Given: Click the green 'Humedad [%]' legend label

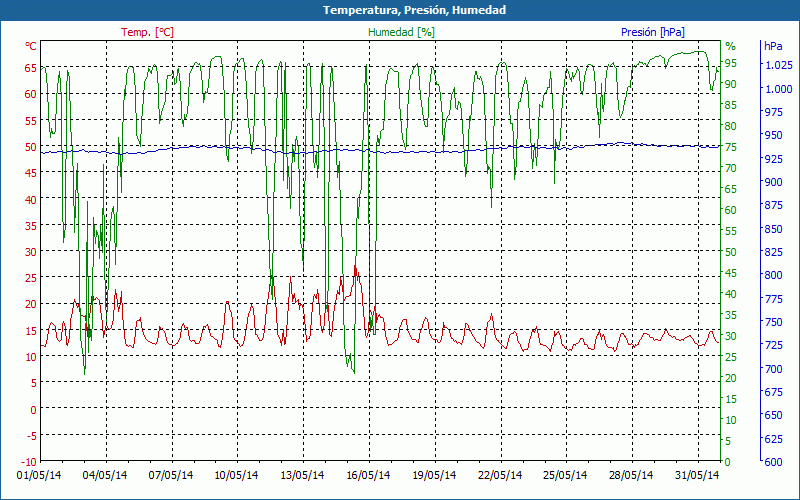Looking at the screenshot, I should [x=401, y=32].
